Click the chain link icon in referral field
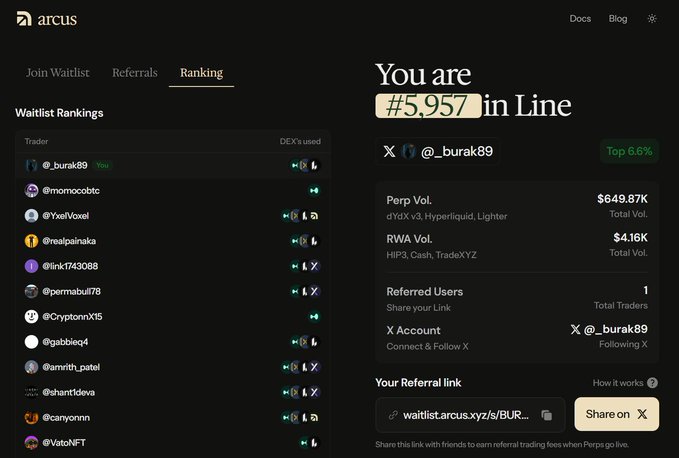The width and height of the screenshot is (679, 458). (393, 415)
